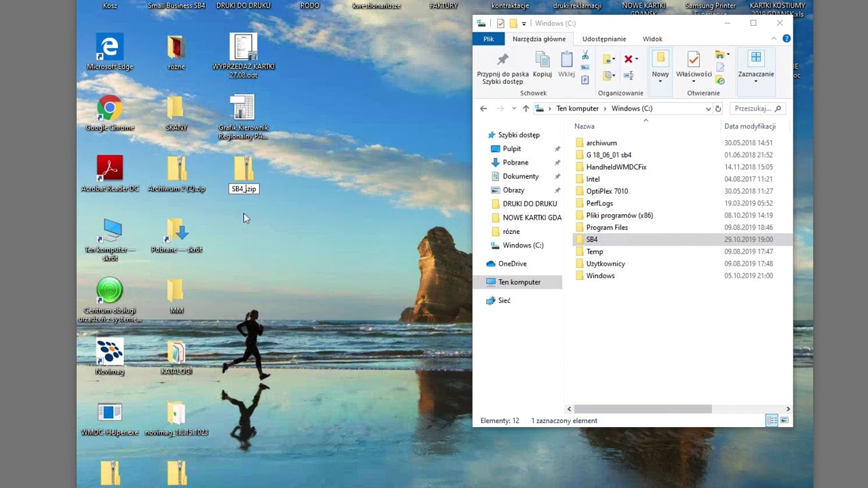
Task: Select the WMDC-Helper.exe desktop icon
Action: pyautogui.click(x=110, y=419)
